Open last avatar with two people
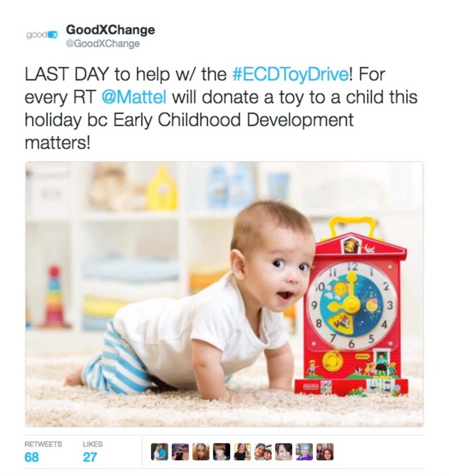 pos(325,452)
